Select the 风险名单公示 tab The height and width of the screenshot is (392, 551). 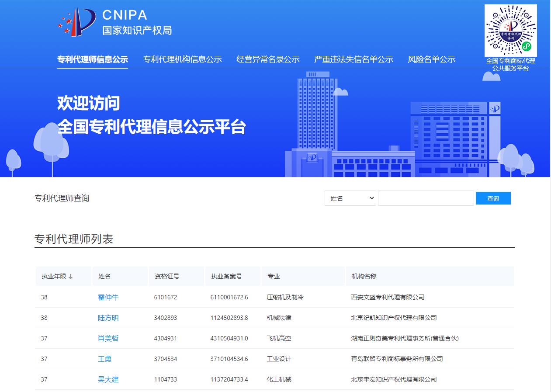(x=431, y=59)
